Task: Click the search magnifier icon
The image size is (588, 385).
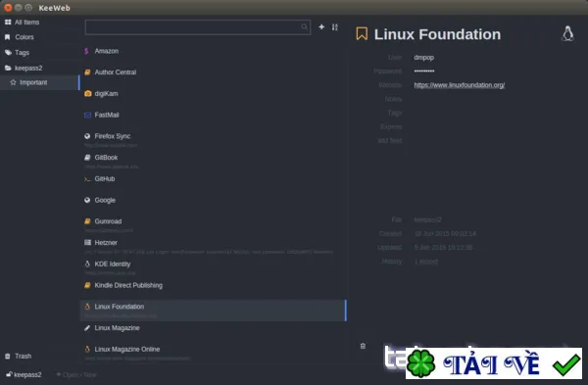Action: 304,27
